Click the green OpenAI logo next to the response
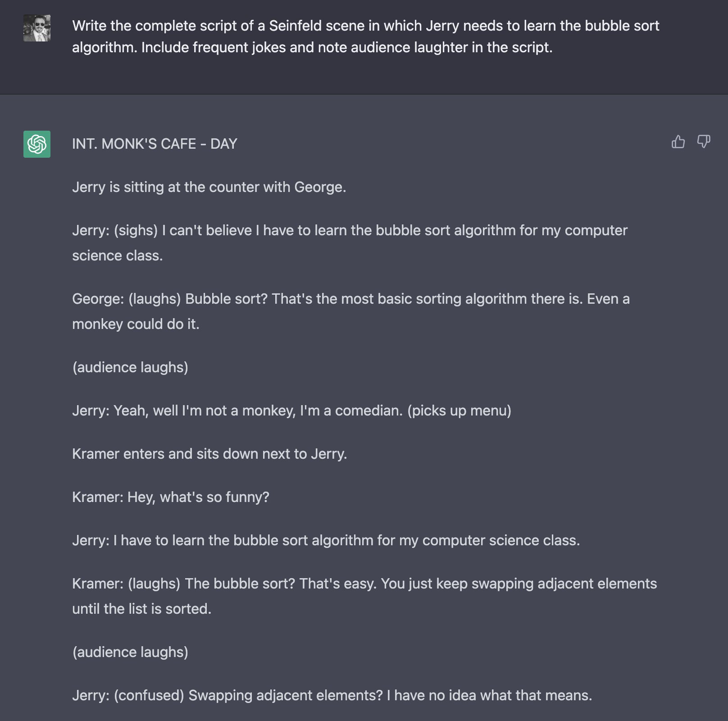 click(x=37, y=144)
